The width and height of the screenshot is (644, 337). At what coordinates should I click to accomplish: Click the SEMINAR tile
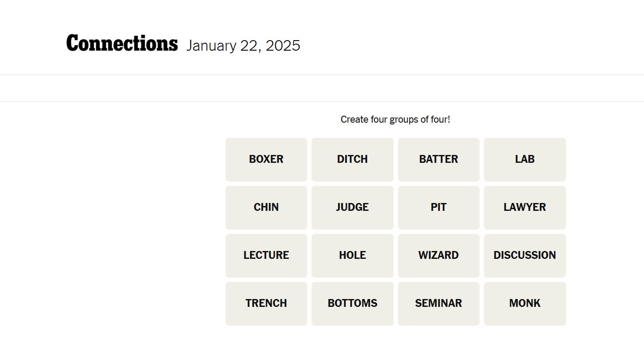click(x=438, y=303)
